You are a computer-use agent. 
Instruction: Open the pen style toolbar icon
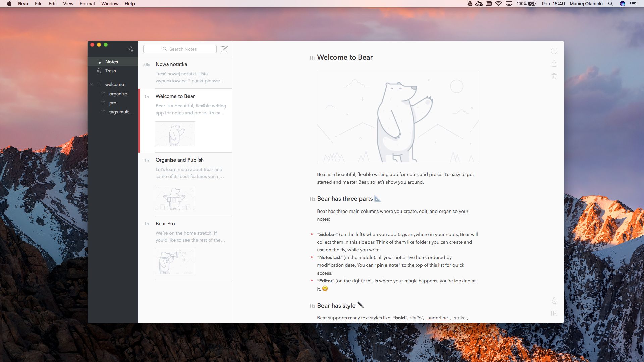point(554,301)
